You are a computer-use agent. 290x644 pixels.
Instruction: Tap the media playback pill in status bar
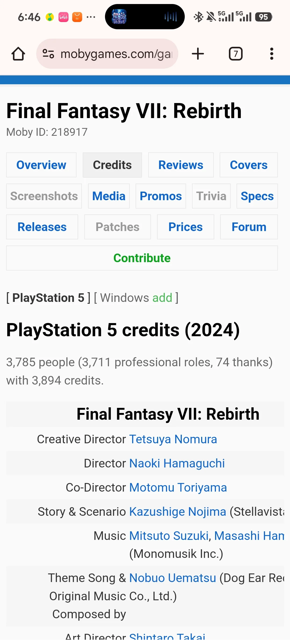pyautogui.click(x=145, y=17)
